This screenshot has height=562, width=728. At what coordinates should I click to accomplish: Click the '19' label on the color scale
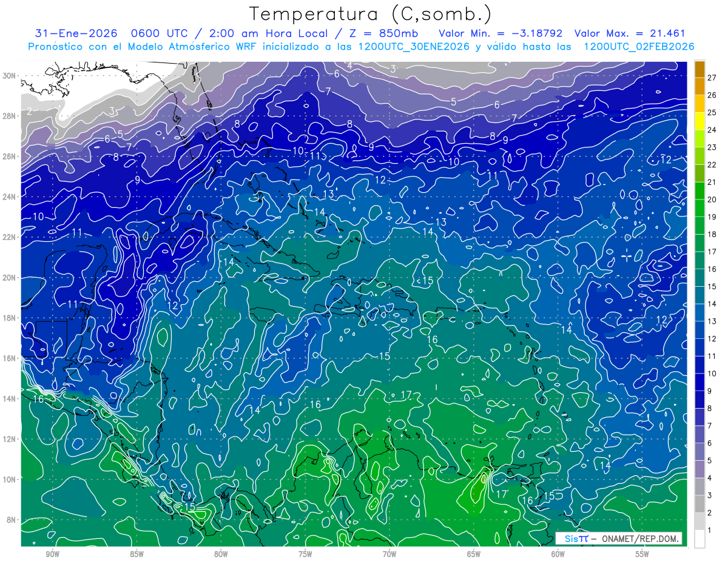click(x=712, y=216)
